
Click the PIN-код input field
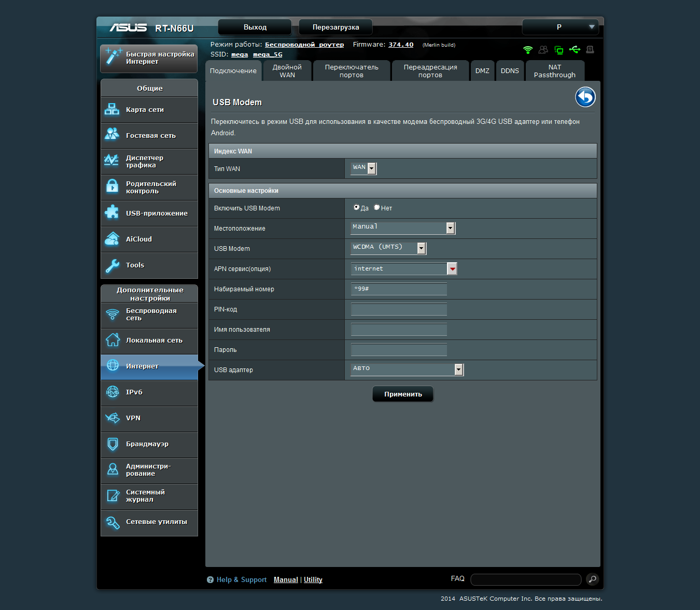(399, 309)
